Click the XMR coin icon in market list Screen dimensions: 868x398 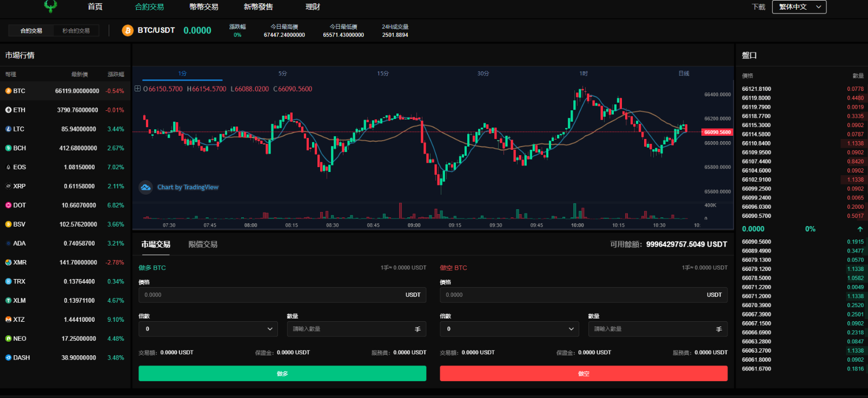click(x=8, y=262)
